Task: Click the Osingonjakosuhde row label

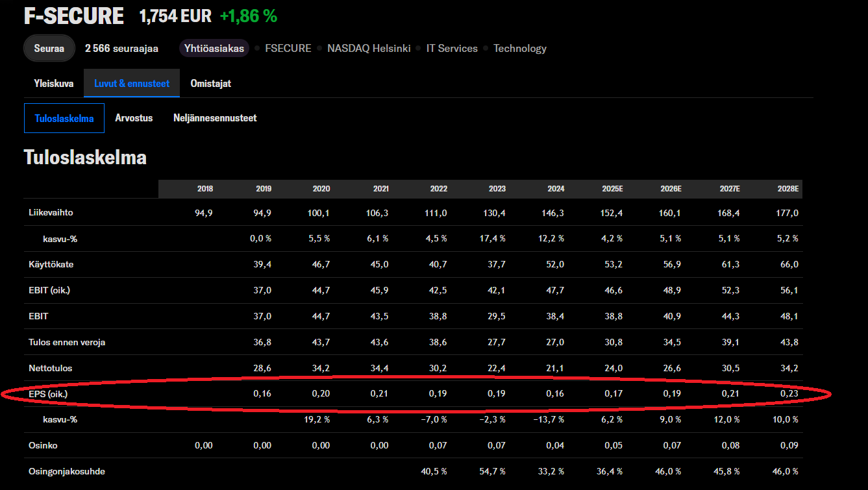Action: [x=67, y=472]
